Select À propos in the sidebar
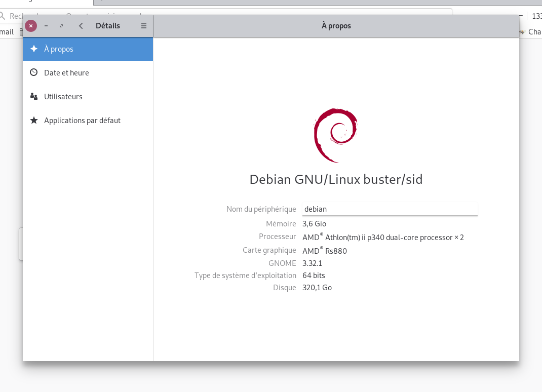 tap(88, 49)
